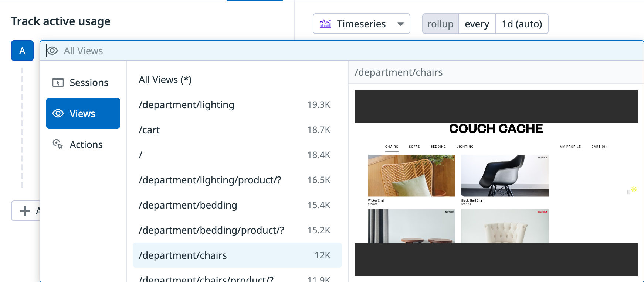Select the 'every' rollup option
Viewport: 644px width, 282px height.
click(477, 24)
